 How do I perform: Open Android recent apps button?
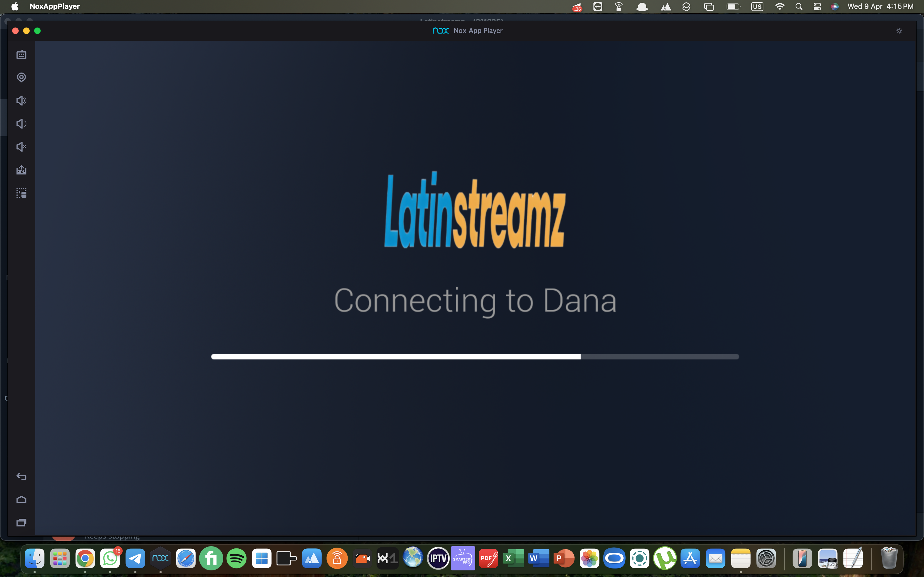point(21,522)
